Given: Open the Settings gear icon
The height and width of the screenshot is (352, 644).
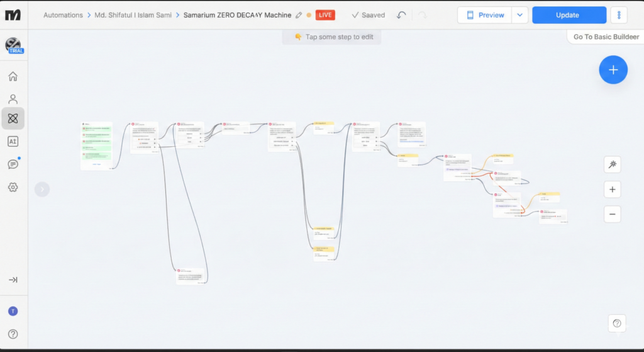Looking at the screenshot, I should tap(13, 187).
